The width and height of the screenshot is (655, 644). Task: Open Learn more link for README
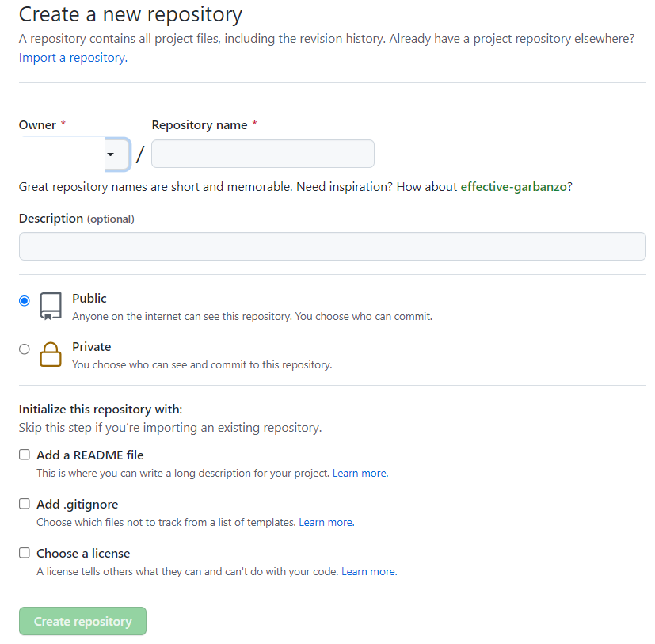pyautogui.click(x=360, y=473)
